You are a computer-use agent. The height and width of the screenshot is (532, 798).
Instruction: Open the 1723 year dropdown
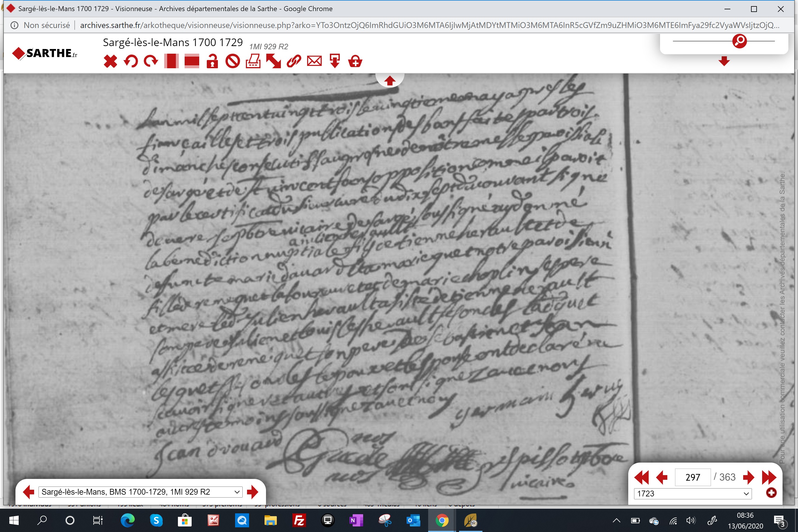coord(692,494)
